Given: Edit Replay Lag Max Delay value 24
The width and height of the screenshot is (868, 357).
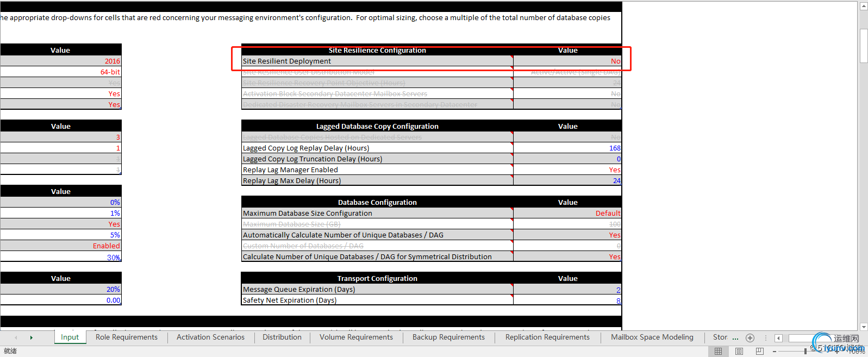Looking at the screenshot, I should click(x=567, y=180).
